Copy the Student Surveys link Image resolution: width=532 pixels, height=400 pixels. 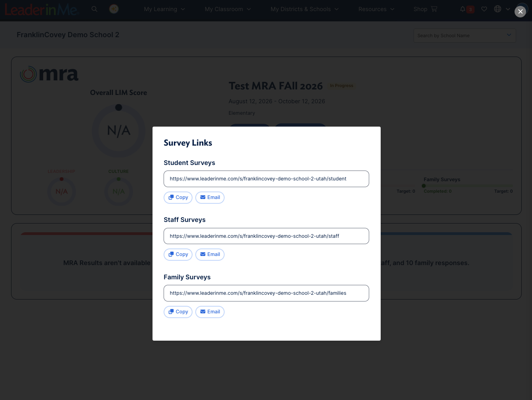pyautogui.click(x=178, y=197)
